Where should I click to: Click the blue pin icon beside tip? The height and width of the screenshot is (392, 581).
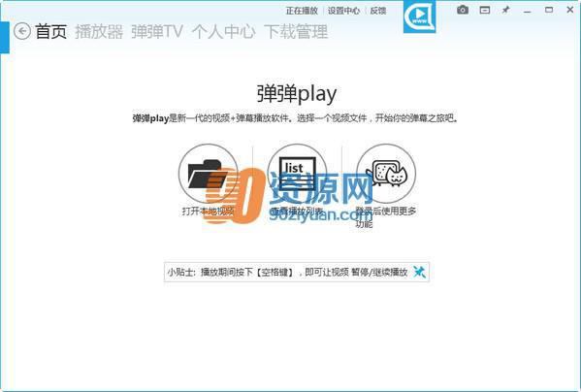pyautogui.click(x=419, y=272)
